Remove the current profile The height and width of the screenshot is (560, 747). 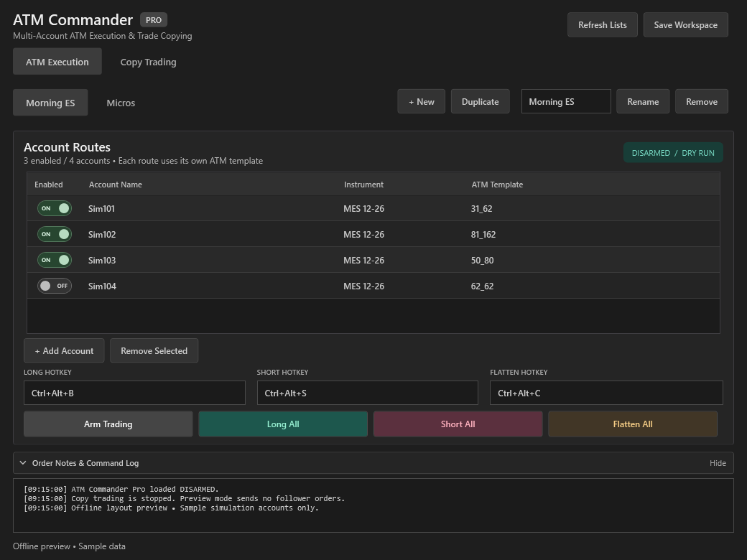click(x=701, y=101)
